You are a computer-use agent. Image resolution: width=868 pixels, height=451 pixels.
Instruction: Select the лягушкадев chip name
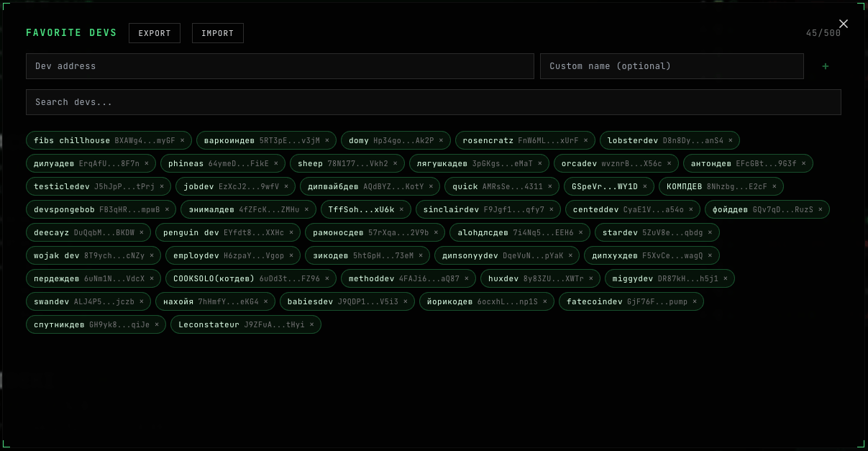(442, 163)
